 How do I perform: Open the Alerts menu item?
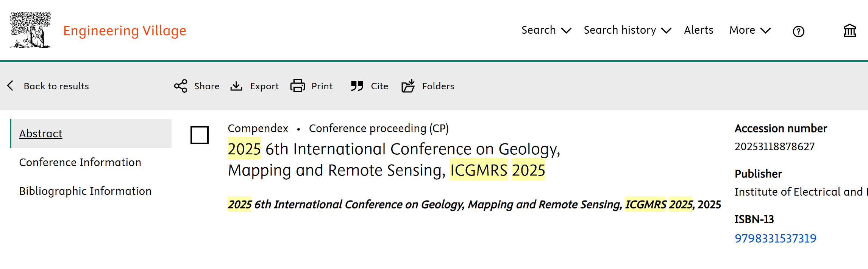[x=699, y=30]
